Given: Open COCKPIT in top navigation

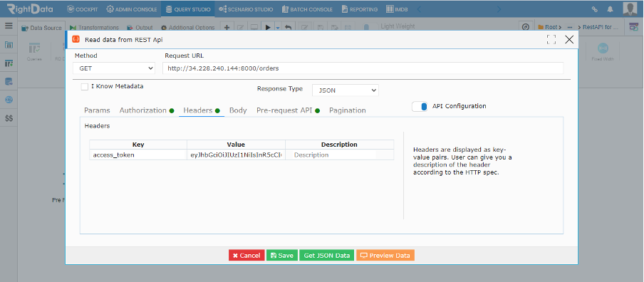Looking at the screenshot, I should [82, 9].
